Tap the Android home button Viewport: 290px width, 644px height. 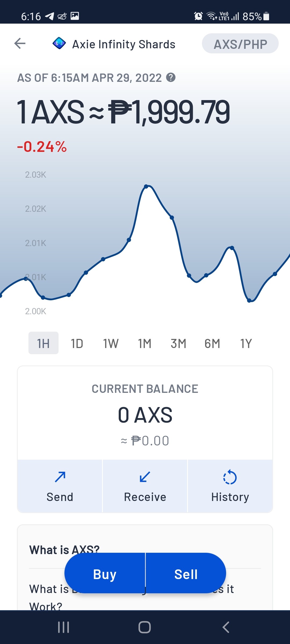pos(145,627)
